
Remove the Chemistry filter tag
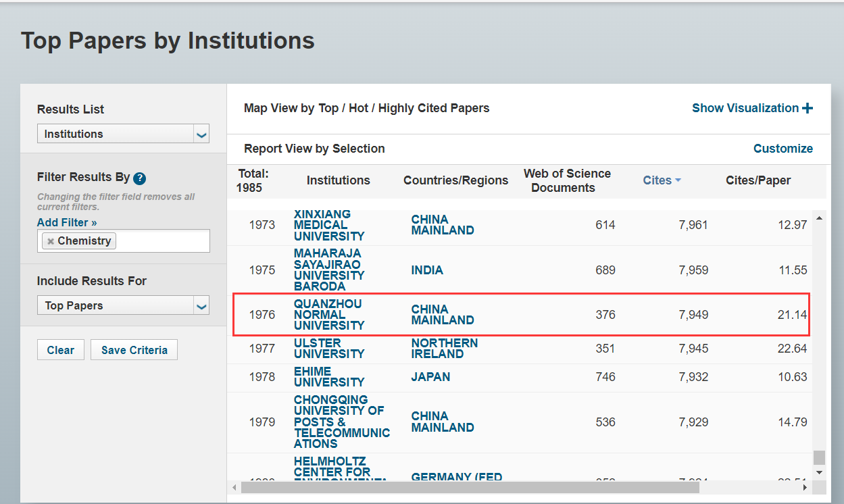point(51,241)
